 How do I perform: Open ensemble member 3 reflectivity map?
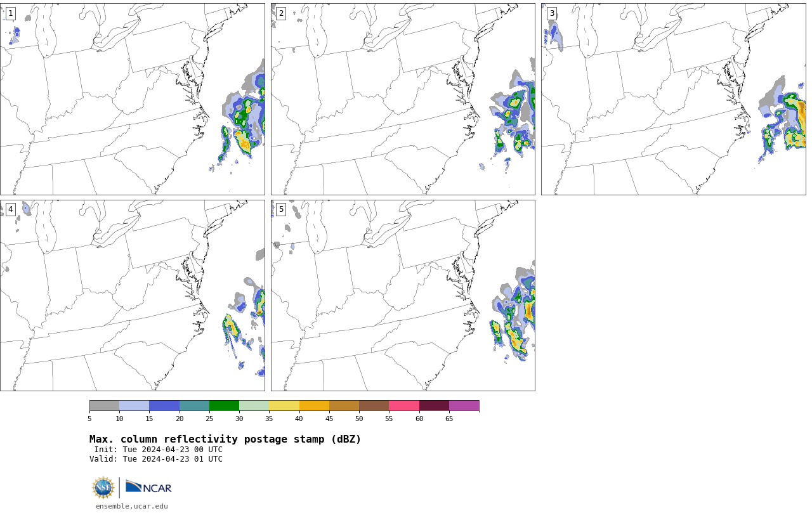(674, 99)
